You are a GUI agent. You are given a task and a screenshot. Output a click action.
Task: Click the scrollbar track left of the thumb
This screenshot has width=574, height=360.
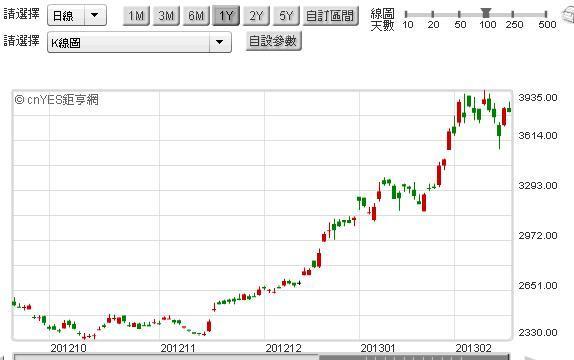point(166,357)
